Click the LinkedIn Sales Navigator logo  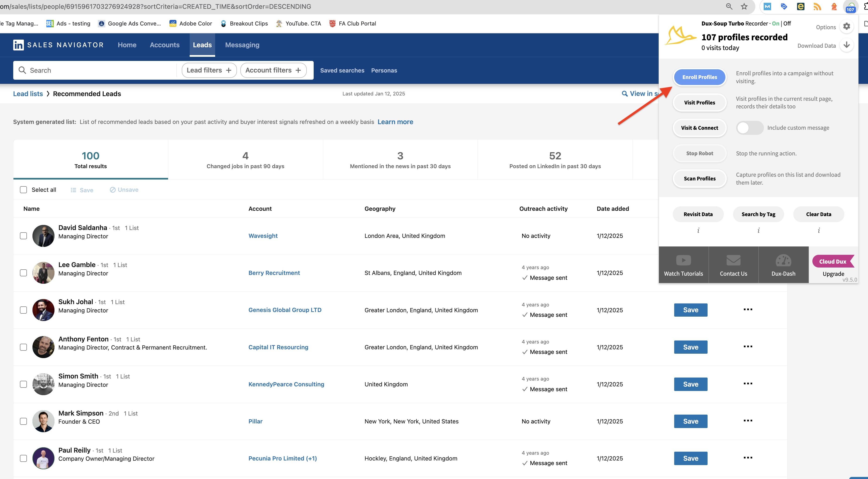click(19, 45)
